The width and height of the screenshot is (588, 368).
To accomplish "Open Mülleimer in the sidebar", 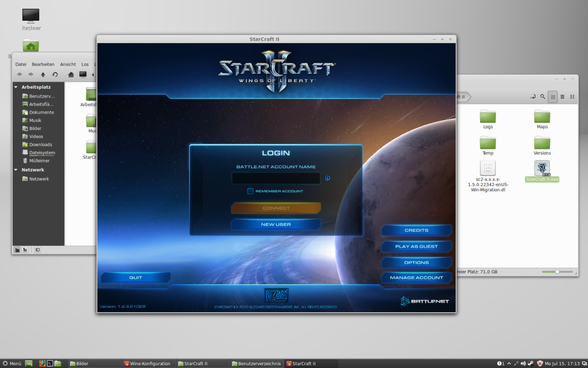I will [37, 161].
